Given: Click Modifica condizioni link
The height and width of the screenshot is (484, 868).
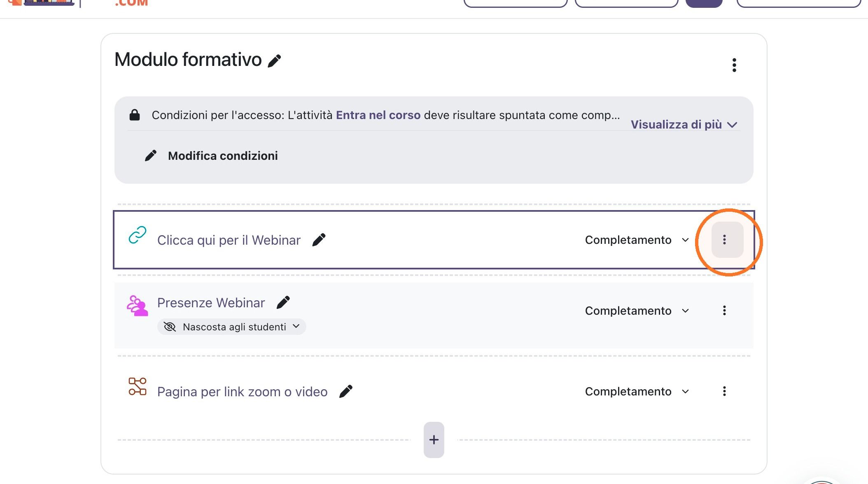Looking at the screenshot, I should click(223, 156).
